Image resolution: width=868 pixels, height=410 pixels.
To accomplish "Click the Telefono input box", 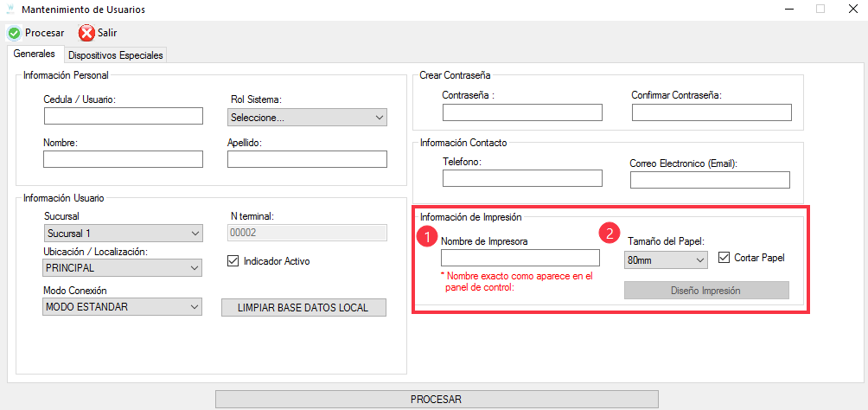I will point(522,178).
